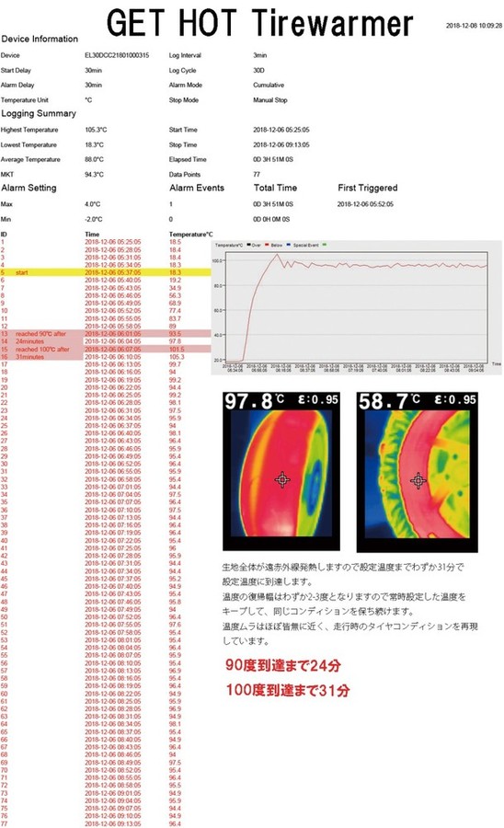Click the green legend marker in the chart
504x828 pixels.
pyautogui.click(x=324, y=245)
